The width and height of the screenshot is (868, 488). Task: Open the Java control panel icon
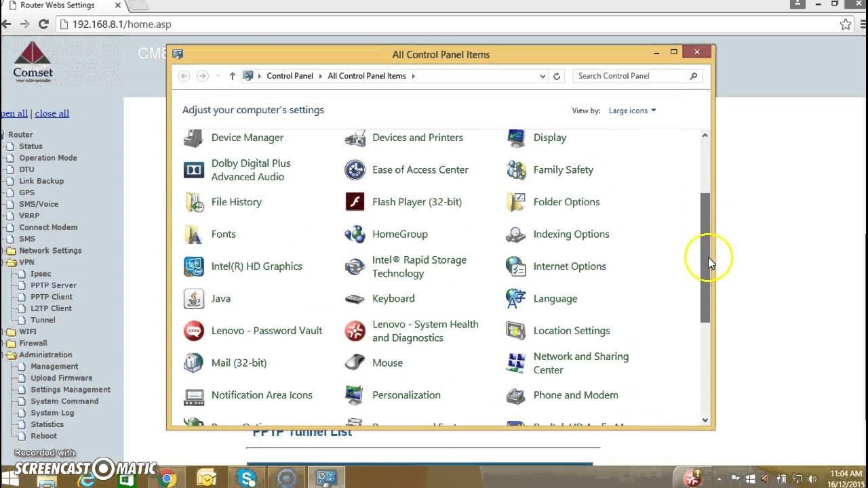point(193,299)
